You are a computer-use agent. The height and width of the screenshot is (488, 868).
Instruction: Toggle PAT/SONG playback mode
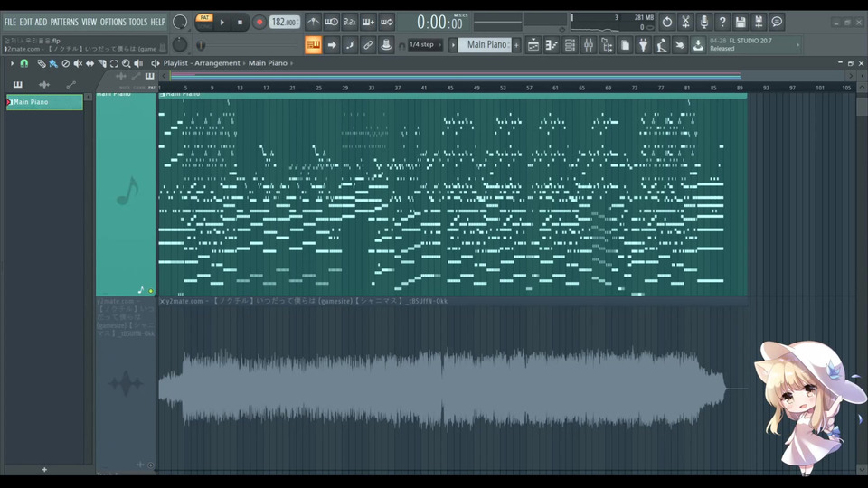tap(204, 22)
